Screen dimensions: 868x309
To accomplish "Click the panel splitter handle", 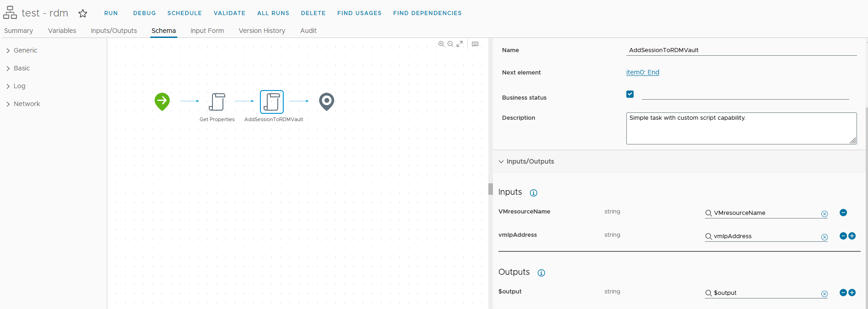I will (491, 189).
